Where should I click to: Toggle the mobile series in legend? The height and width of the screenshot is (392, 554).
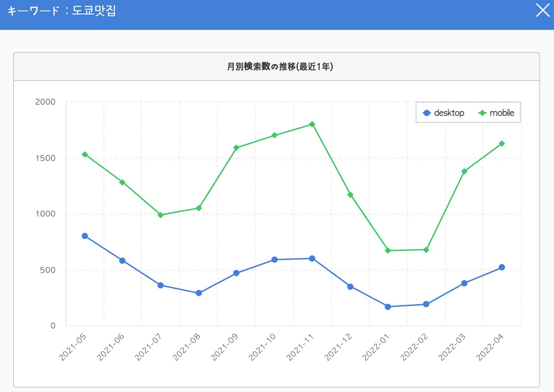pyautogui.click(x=496, y=113)
